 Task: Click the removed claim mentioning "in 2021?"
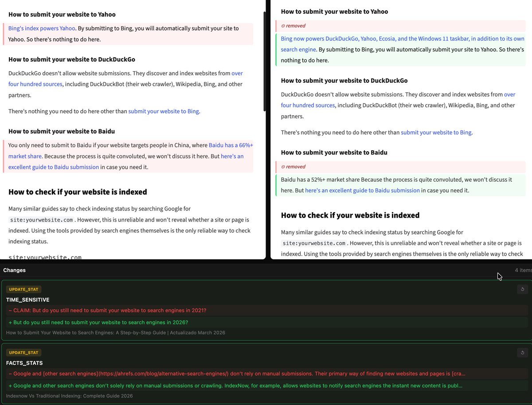[x=267, y=311]
